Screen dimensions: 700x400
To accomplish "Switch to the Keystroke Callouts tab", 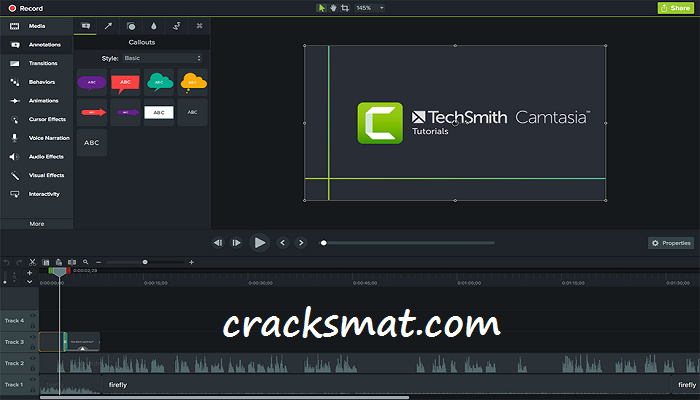I will 199,26.
